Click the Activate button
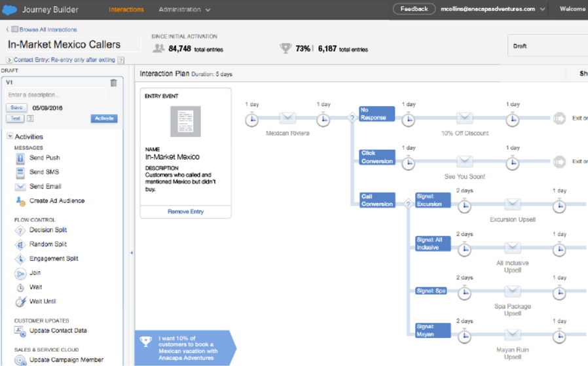Viewport: 588px width, 366px height. coord(104,119)
